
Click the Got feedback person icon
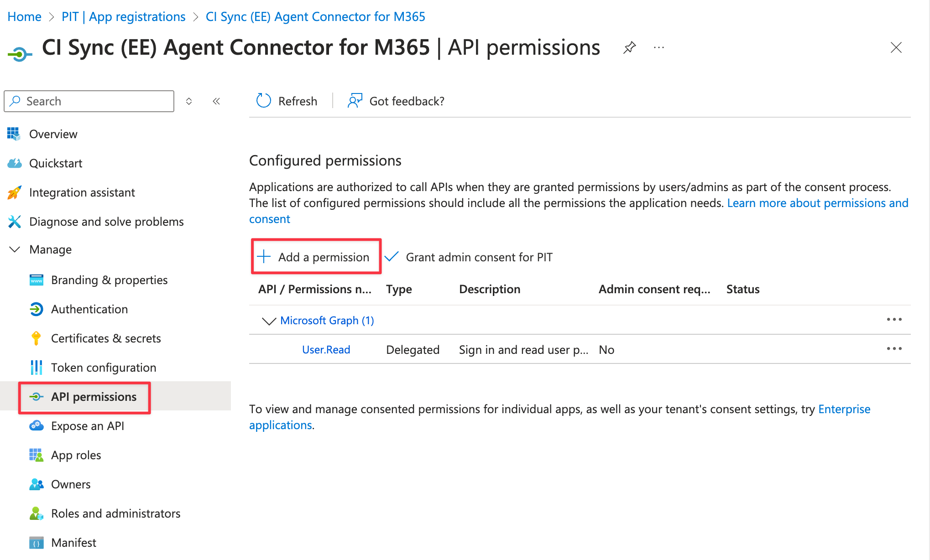[355, 101]
